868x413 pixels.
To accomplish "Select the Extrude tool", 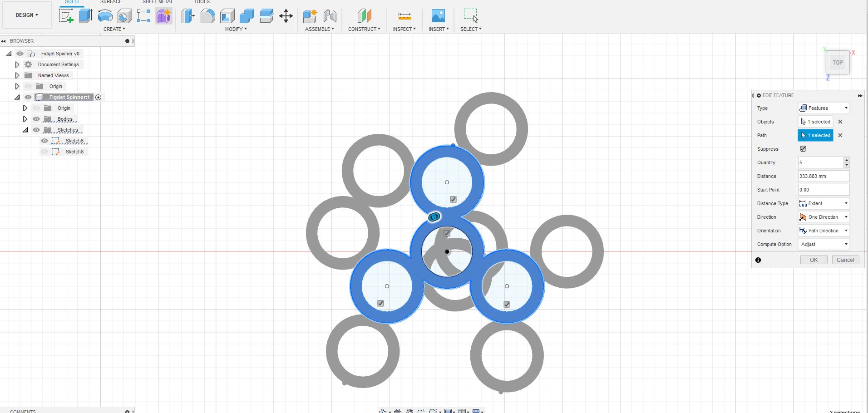I will (85, 16).
